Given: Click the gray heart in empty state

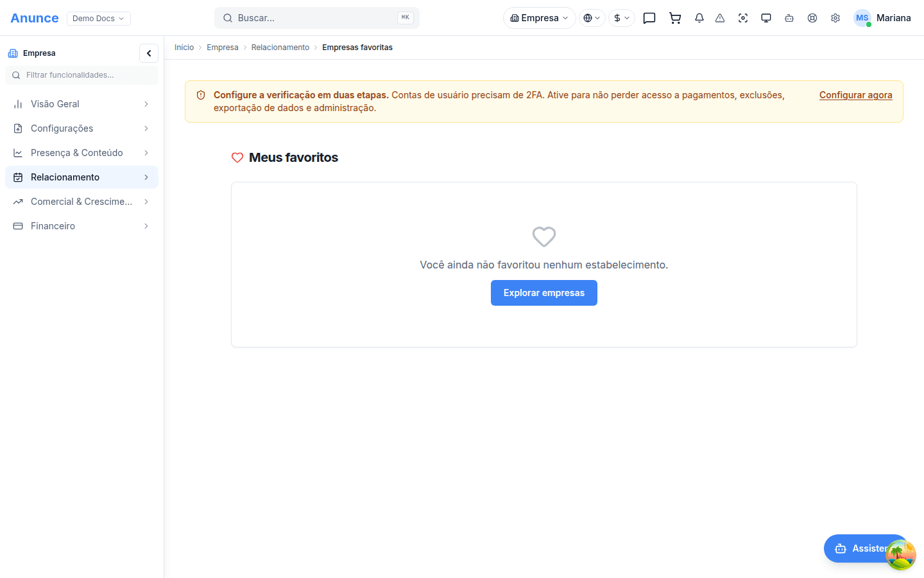Looking at the screenshot, I should point(544,236).
